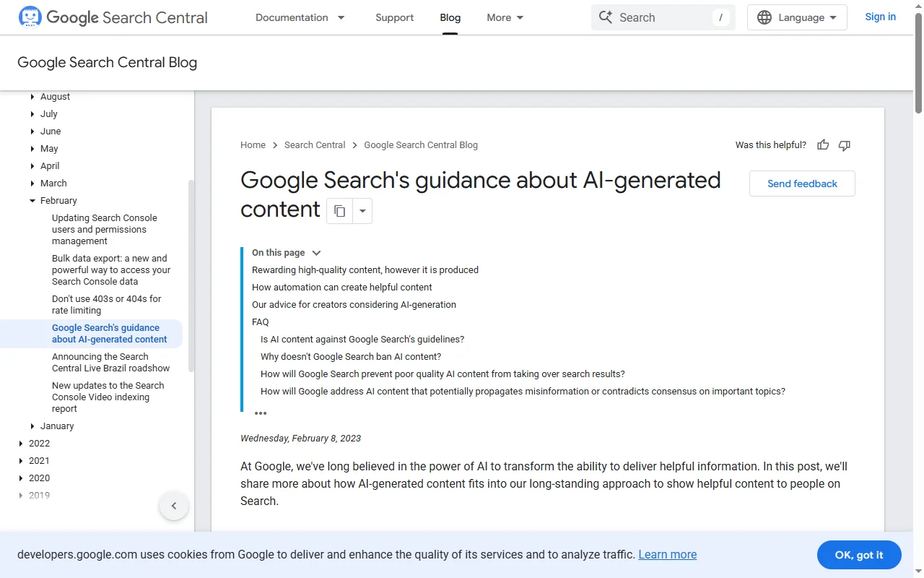Screen dimensions: 924x578
Task: Open Updating Search Console users article
Action: tap(105, 230)
